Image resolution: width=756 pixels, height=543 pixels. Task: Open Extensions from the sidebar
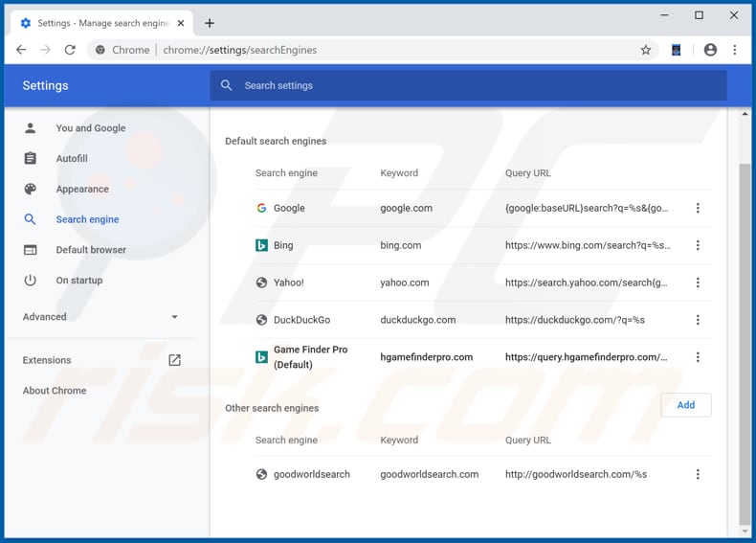[x=47, y=360]
